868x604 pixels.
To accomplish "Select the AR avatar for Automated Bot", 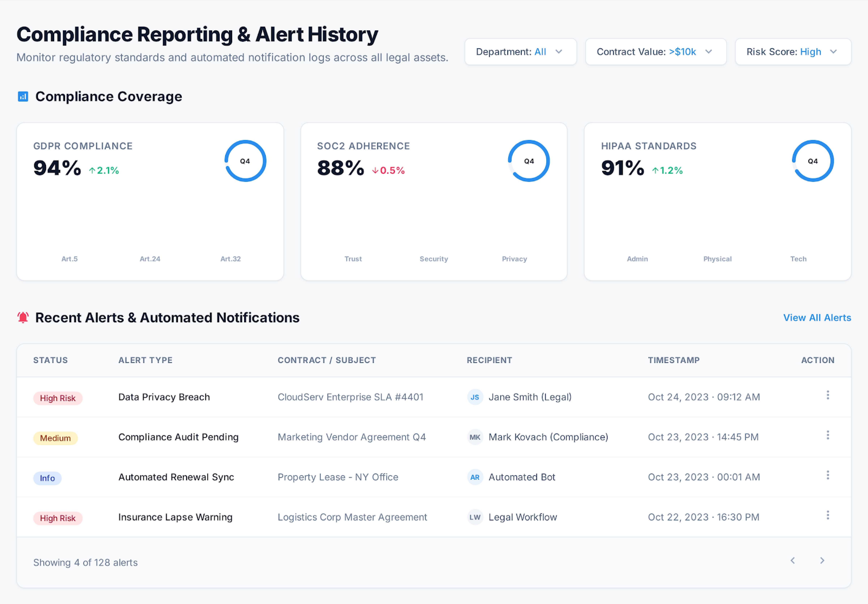I will (475, 477).
